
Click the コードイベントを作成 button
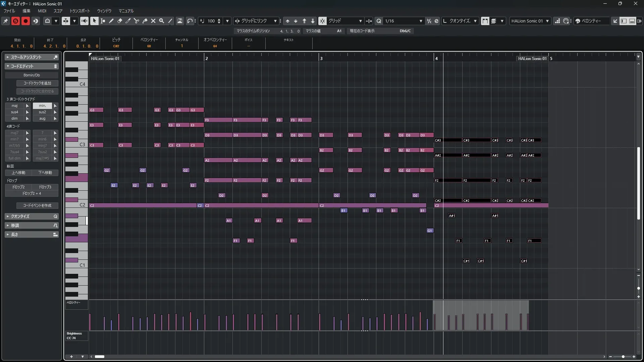coord(37,205)
